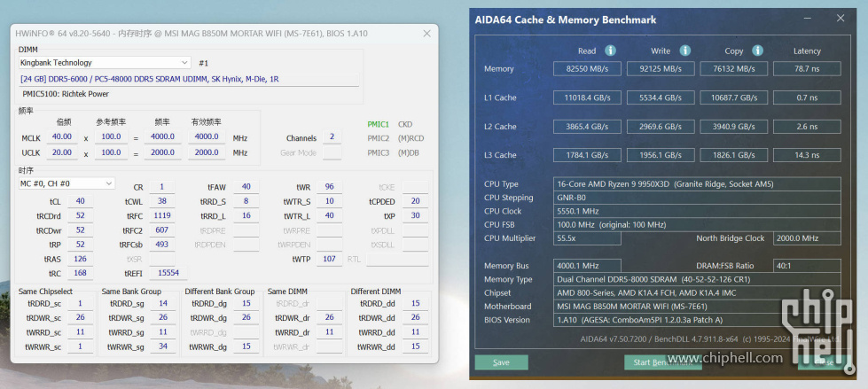Click the Copy info icon in AIDA64
Viewport: 868px width, 389px height.
[x=757, y=51]
